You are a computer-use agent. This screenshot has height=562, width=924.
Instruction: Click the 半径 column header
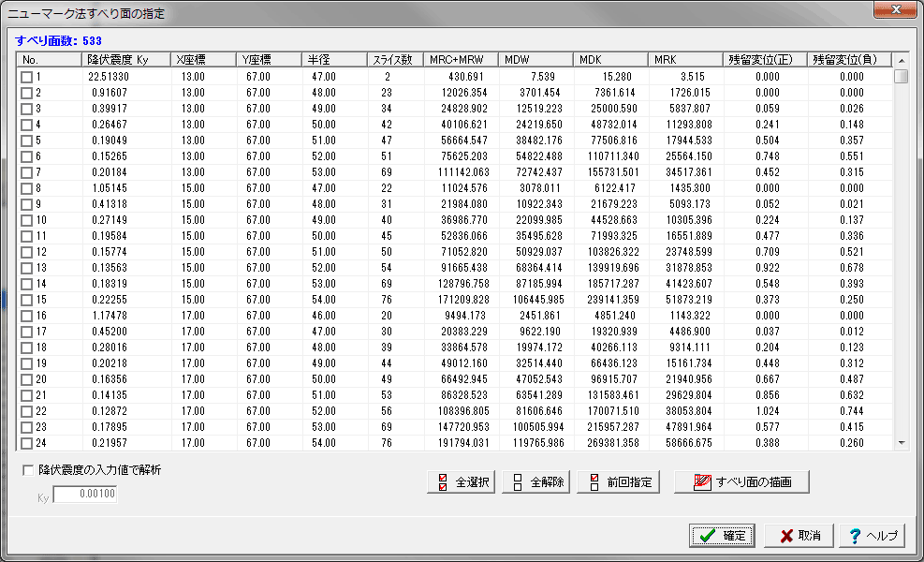pyautogui.click(x=335, y=60)
